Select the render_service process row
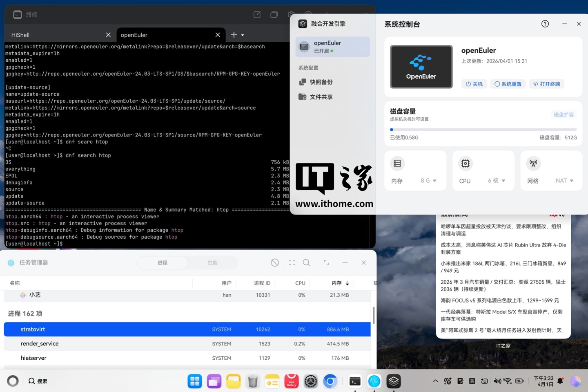Screen dimensions: 588x392 [187, 344]
